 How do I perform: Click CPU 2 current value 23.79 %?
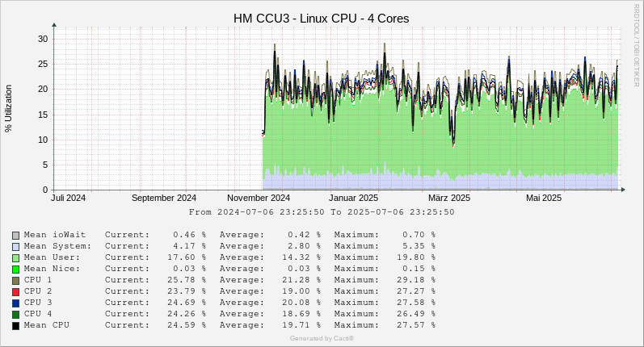point(187,291)
